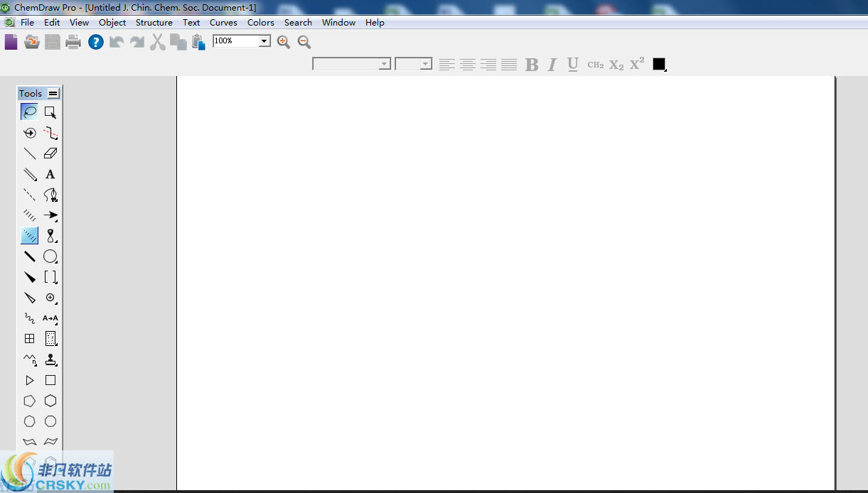Open the File menu
The image size is (868, 493).
[28, 23]
